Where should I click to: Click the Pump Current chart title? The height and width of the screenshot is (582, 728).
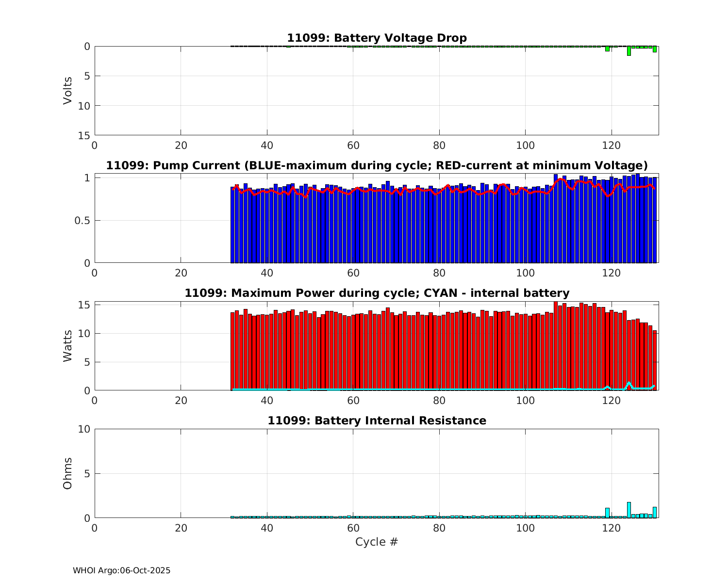coord(377,165)
